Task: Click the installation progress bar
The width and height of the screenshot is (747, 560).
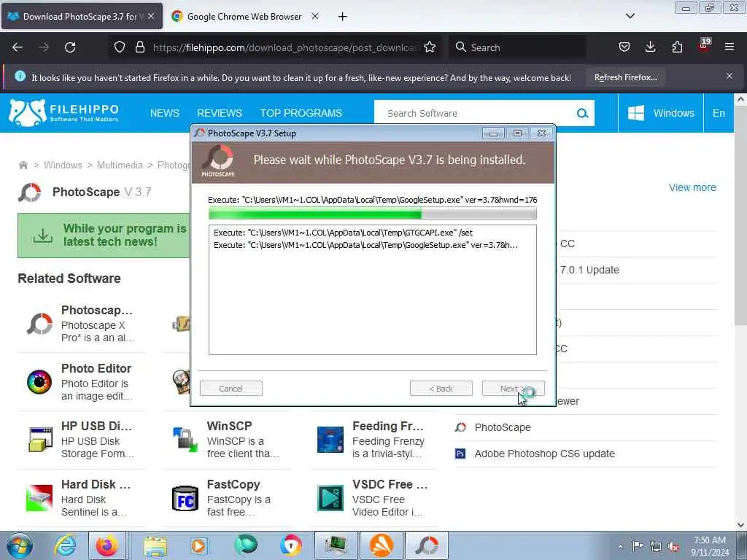Action: pos(373,214)
